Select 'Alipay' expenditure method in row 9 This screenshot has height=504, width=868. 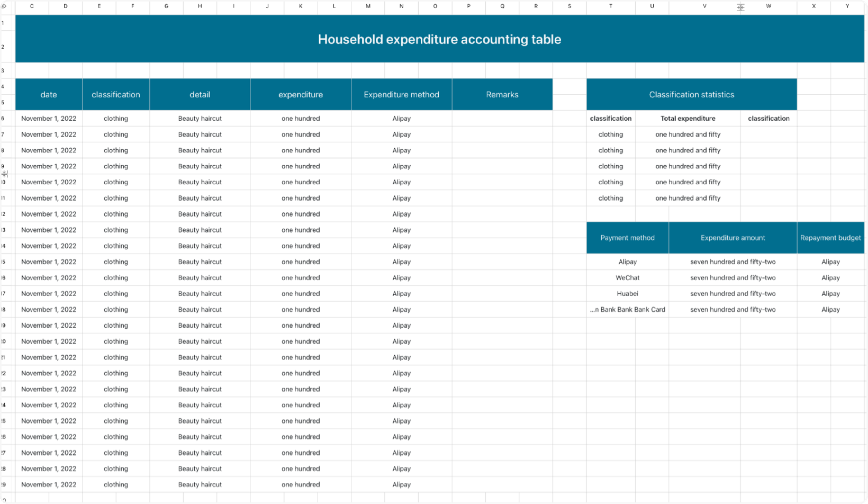pos(402,166)
